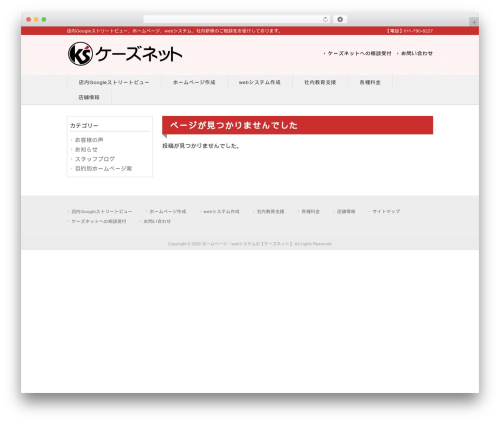The image size is (500, 423).
Task: Open a new tab with the plus button
Action: pos(474,22)
